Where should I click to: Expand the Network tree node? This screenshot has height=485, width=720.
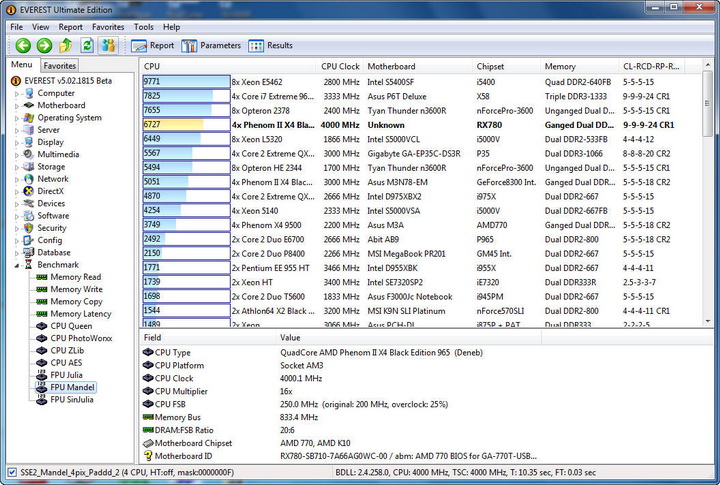(x=17, y=179)
